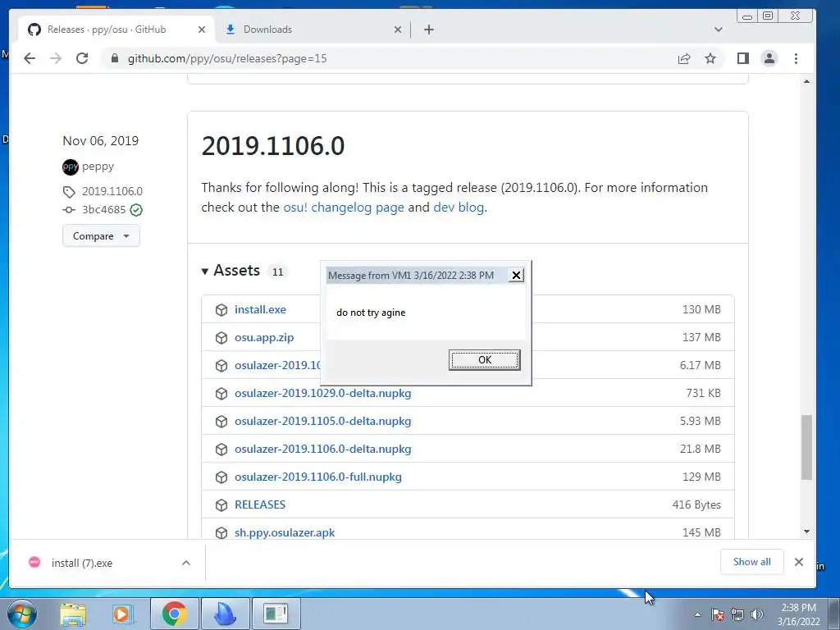Viewport: 840px width, 630px height.
Task: Click the network tray icon
Action: tap(737, 614)
